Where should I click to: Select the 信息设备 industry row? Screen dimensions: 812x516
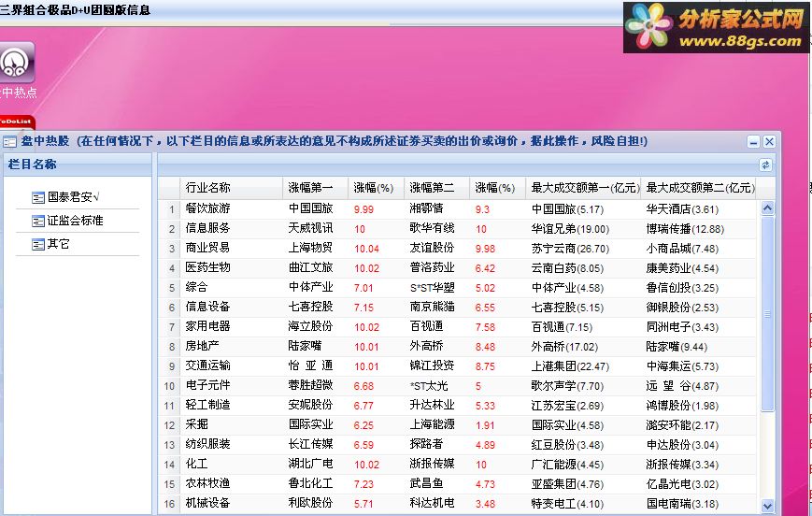tap(457, 308)
